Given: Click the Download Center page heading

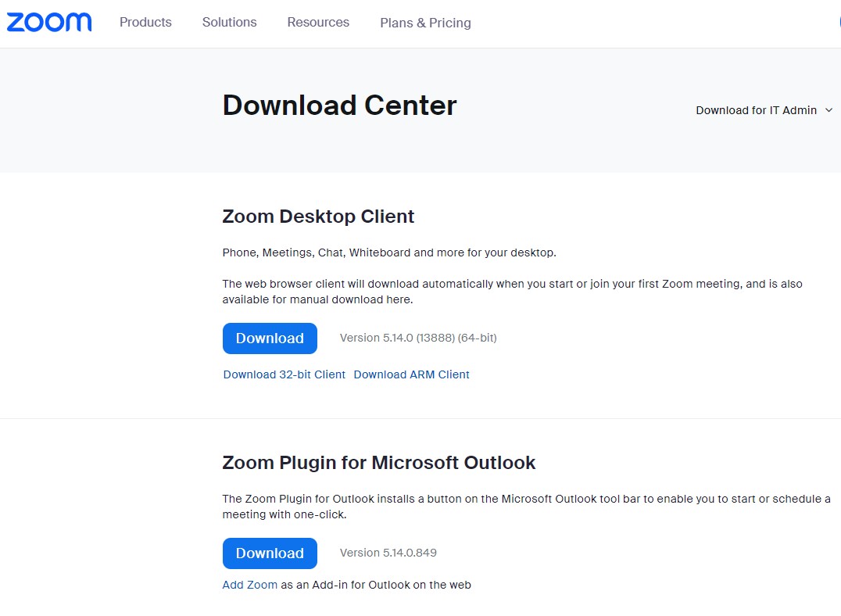Looking at the screenshot, I should (339, 106).
